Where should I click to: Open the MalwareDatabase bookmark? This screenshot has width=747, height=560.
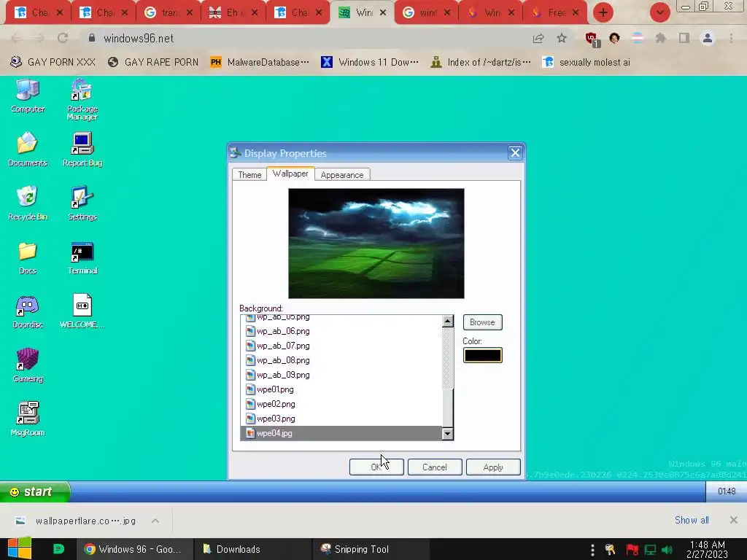(260, 62)
